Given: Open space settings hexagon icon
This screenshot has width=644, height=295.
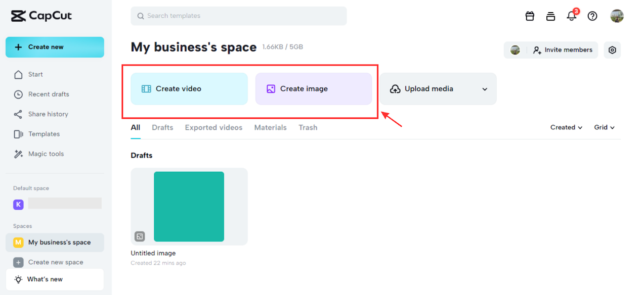Looking at the screenshot, I should pos(612,50).
